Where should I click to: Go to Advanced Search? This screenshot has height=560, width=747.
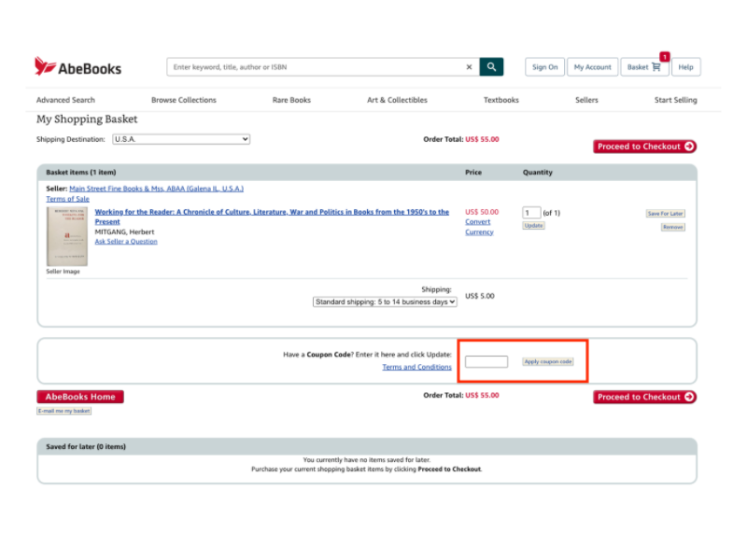[x=65, y=100]
